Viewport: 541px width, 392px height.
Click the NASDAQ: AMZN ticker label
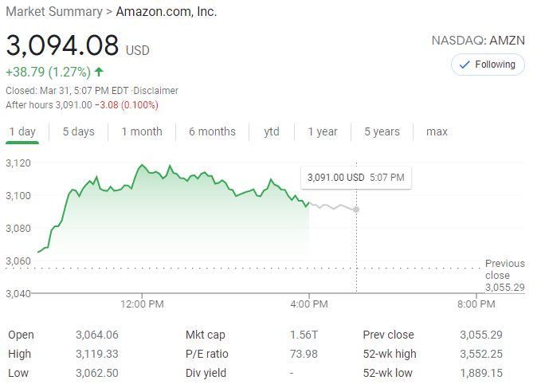[x=478, y=40]
